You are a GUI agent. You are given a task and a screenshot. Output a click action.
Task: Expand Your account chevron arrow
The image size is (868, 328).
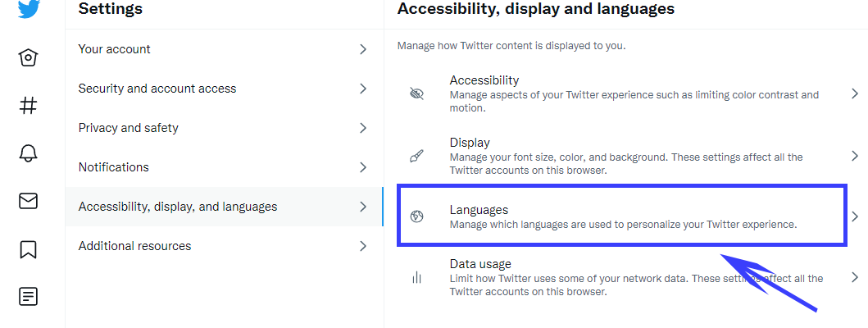[x=363, y=49]
